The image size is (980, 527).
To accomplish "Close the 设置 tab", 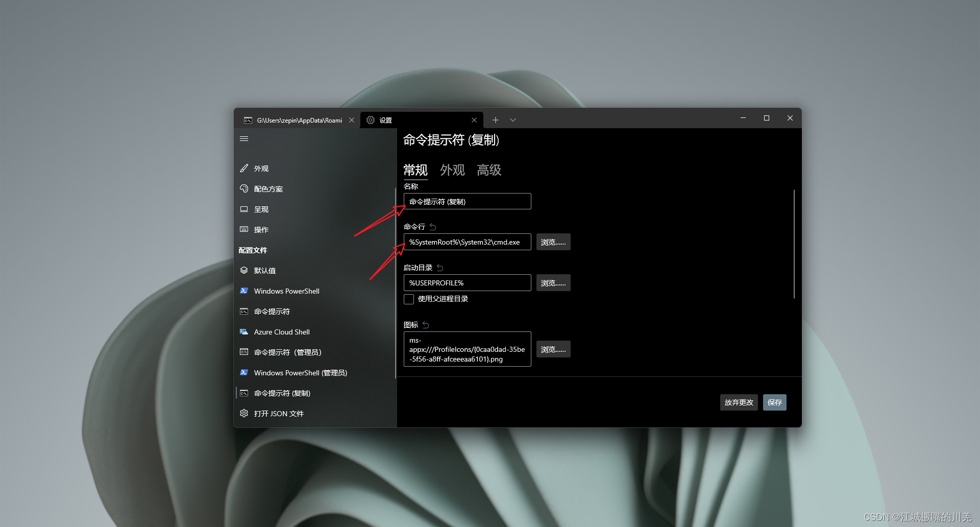I will [x=474, y=120].
